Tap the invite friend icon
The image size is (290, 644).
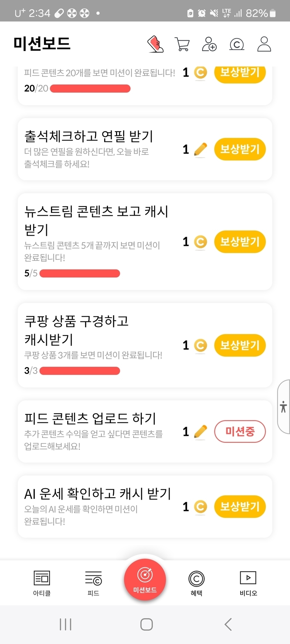(209, 44)
